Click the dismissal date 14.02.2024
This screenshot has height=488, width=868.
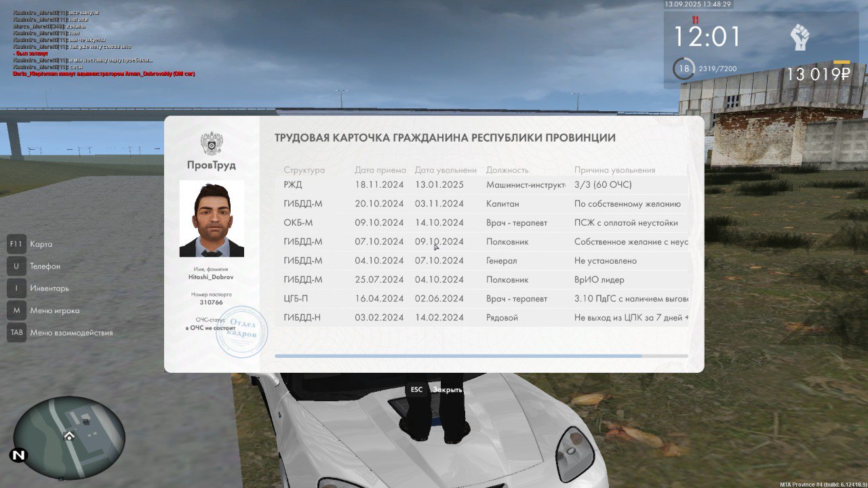click(x=439, y=317)
